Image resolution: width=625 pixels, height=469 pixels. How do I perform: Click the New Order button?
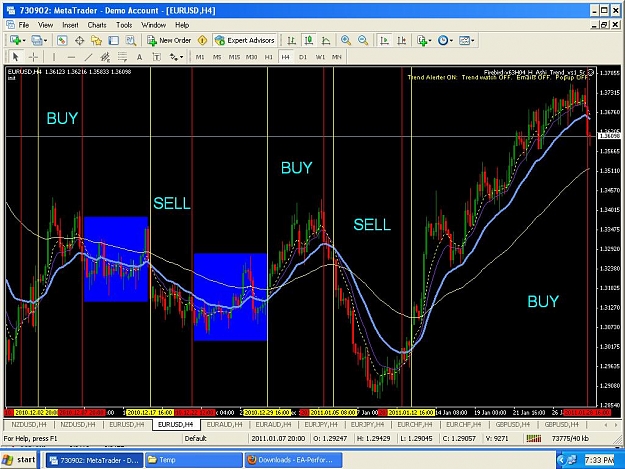(169, 40)
